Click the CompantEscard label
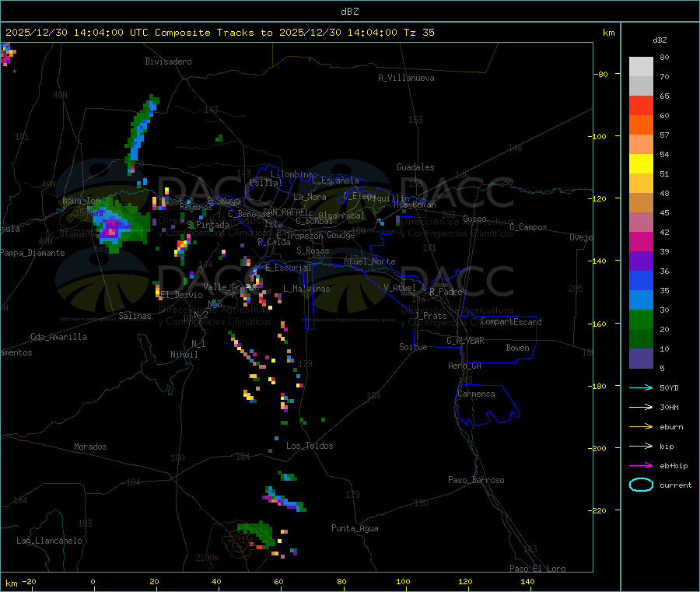 click(512, 322)
